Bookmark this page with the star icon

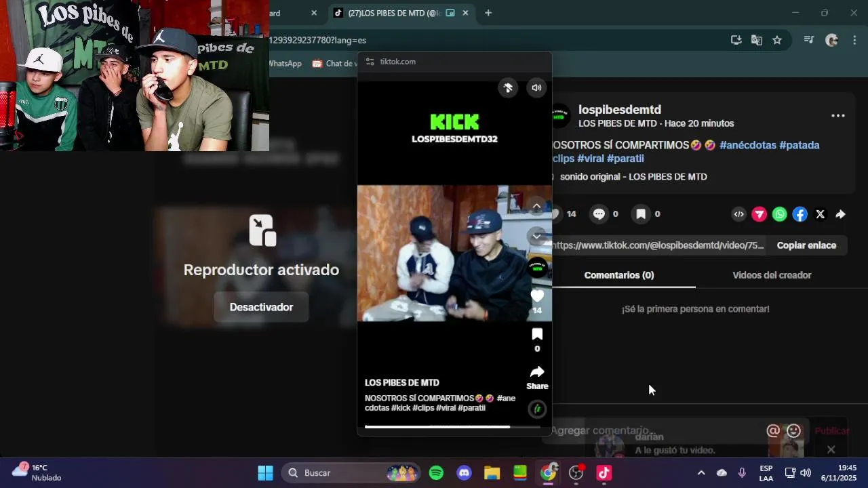pyautogui.click(x=777, y=40)
